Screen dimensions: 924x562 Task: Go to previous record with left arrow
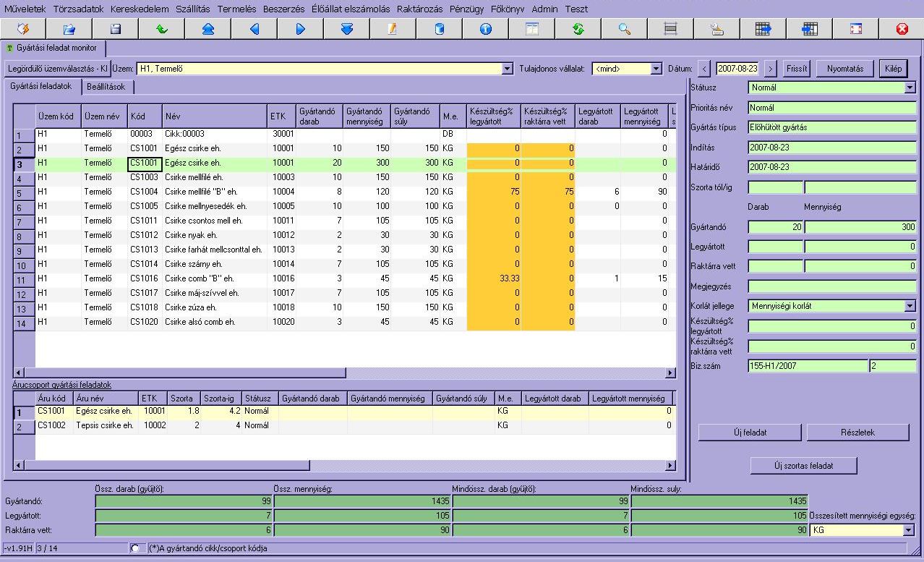pos(254,29)
